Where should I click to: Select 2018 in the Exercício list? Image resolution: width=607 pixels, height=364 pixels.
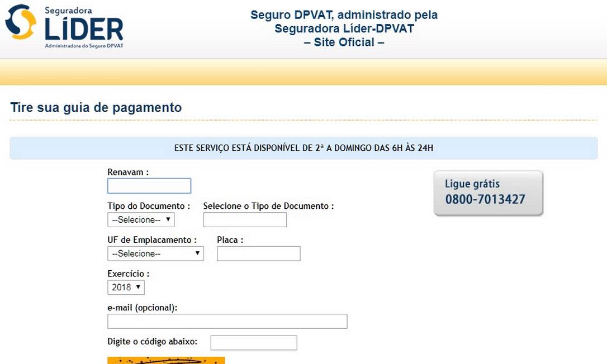pyautogui.click(x=122, y=287)
